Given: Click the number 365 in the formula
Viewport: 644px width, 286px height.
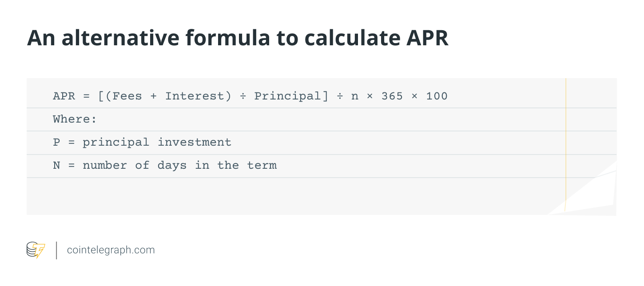Looking at the screenshot, I should [x=392, y=96].
